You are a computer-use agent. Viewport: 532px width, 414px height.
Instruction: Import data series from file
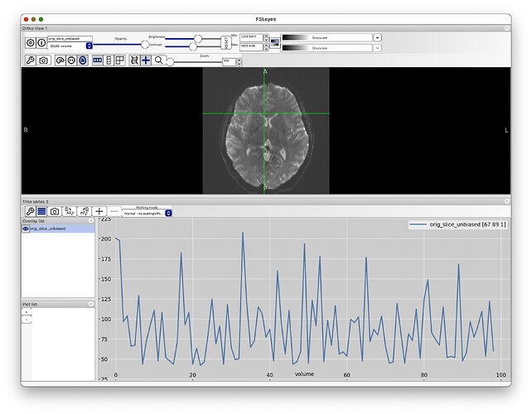pyautogui.click(x=70, y=212)
